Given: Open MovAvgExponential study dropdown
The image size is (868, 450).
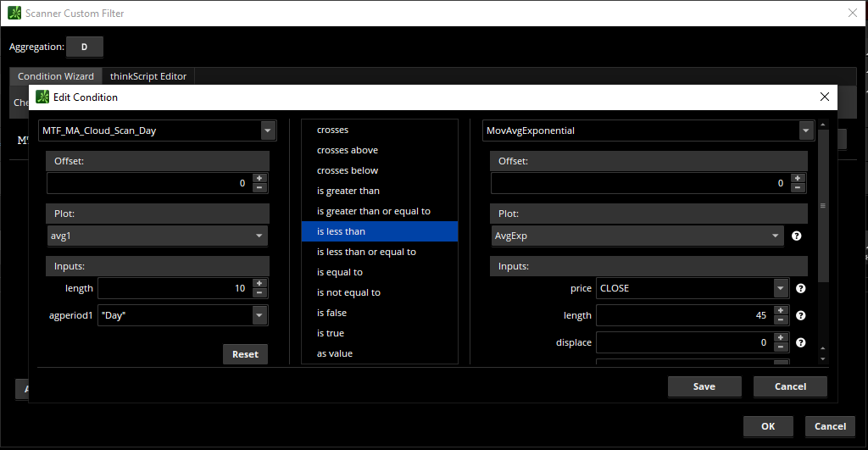Looking at the screenshot, I should coord(805,131).
